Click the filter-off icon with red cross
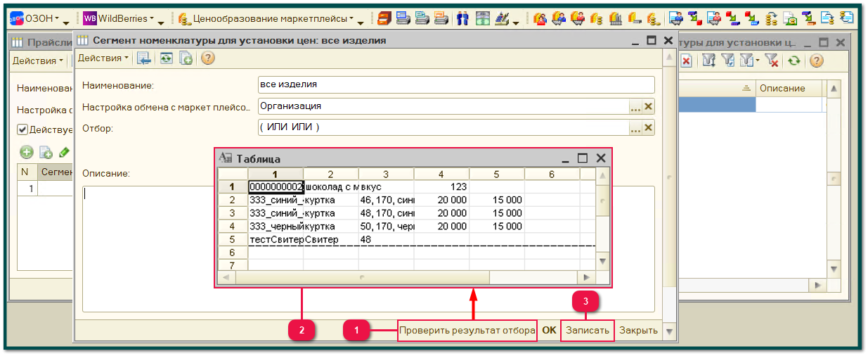Image resolution: width=868 pixels, height=356 pixels. click(x=772, y=61)
